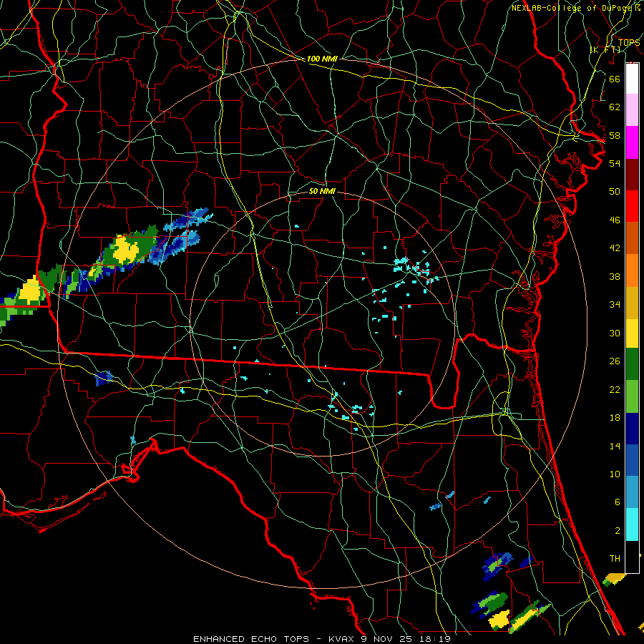The width and height of the screenshot is (644, 644).
Task: Click the "50" legend value
Action: [x=615, y=191]
